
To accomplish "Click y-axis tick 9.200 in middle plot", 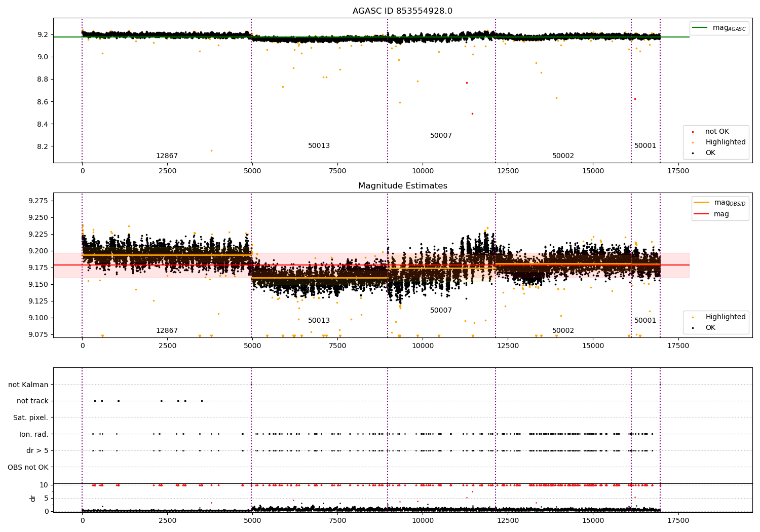I will pos(38,251).
